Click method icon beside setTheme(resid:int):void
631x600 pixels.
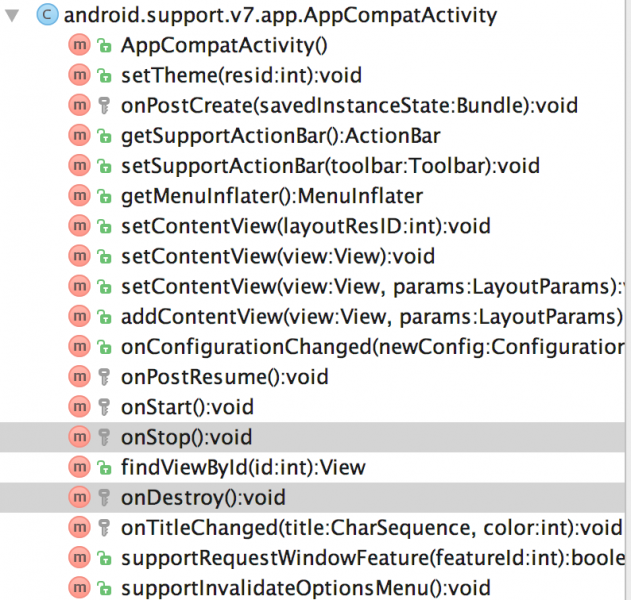click(x=79, y=75)
